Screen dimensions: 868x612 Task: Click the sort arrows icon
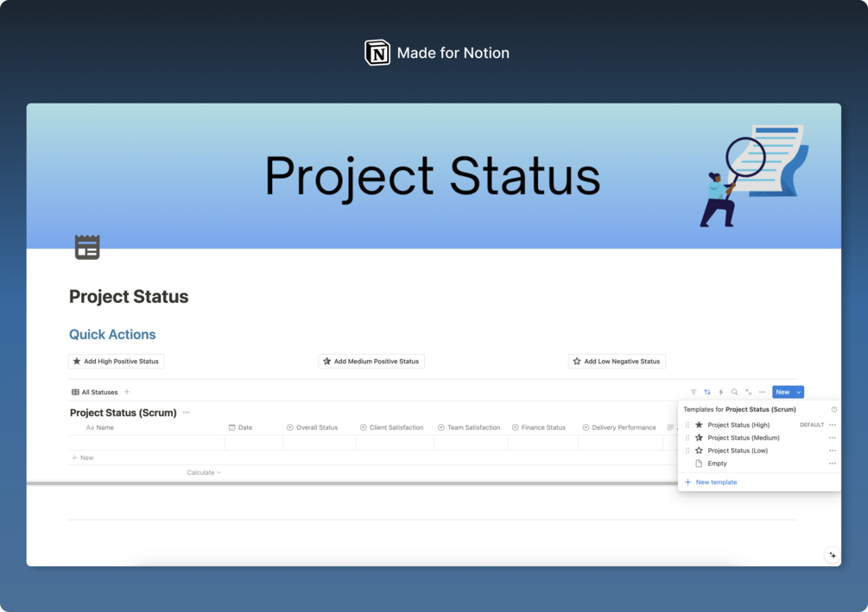[x=706, y=392]
